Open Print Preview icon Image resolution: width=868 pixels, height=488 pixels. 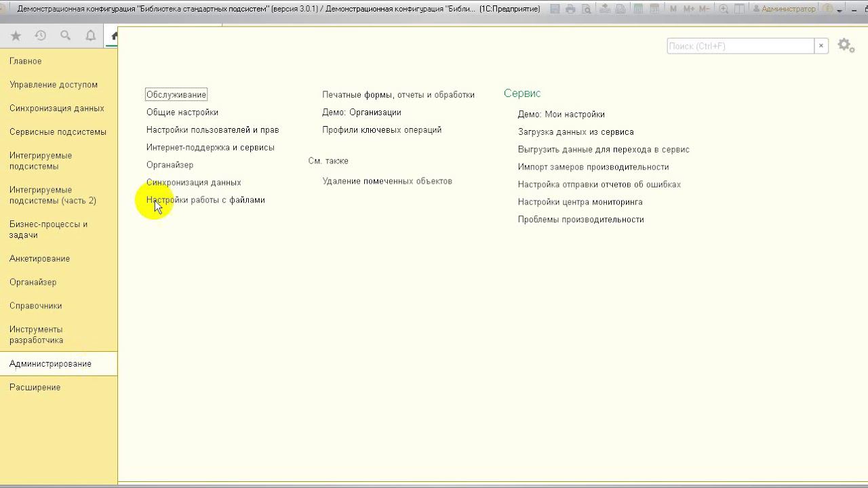(x=587, y=9)
